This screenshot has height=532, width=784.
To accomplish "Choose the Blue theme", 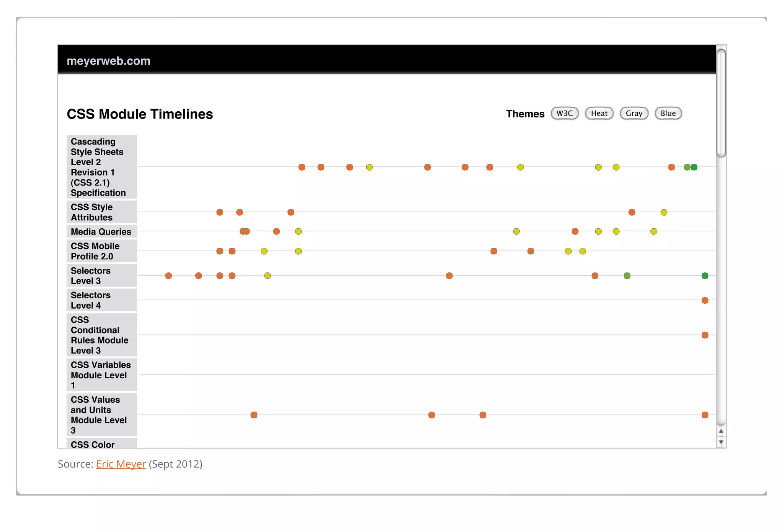I will [x=668, y=113].
